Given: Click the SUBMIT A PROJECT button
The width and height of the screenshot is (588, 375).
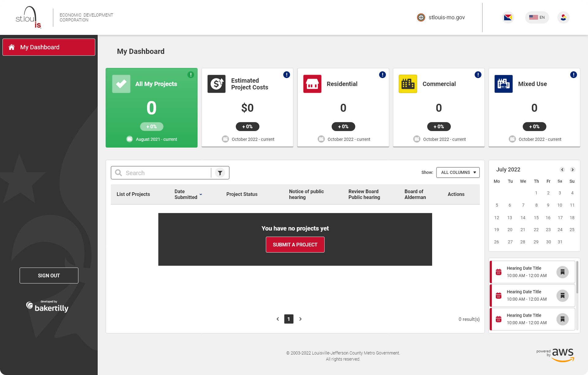Looking at the screenshot, I should 295,245.
